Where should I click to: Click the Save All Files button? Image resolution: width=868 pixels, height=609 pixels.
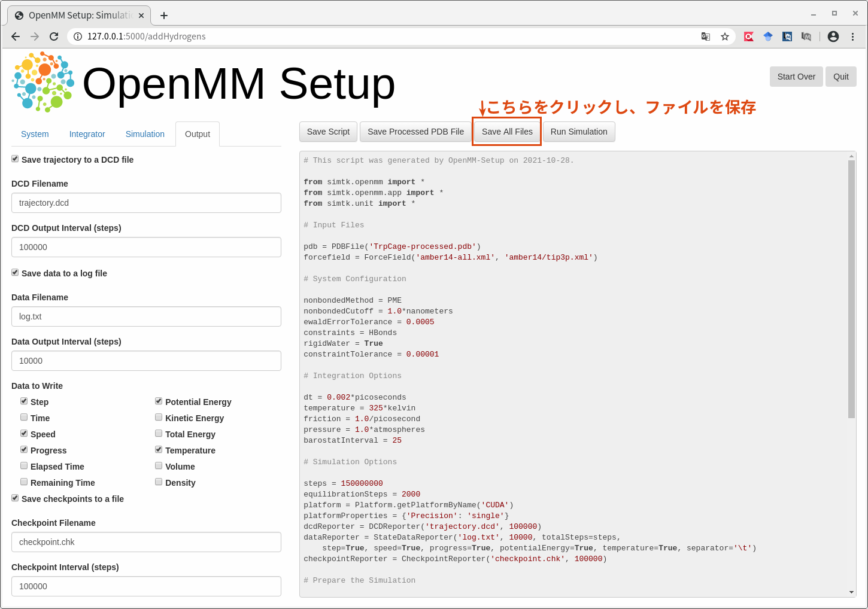506,132
